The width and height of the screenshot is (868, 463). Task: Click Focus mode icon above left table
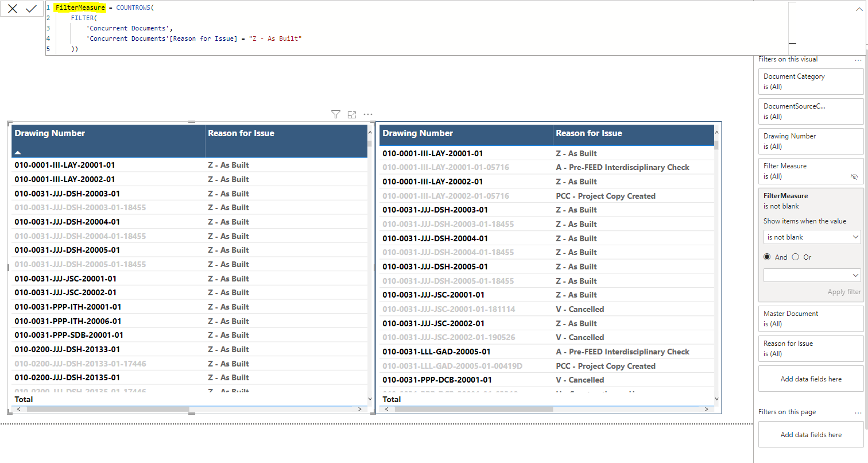coord(352,115)
